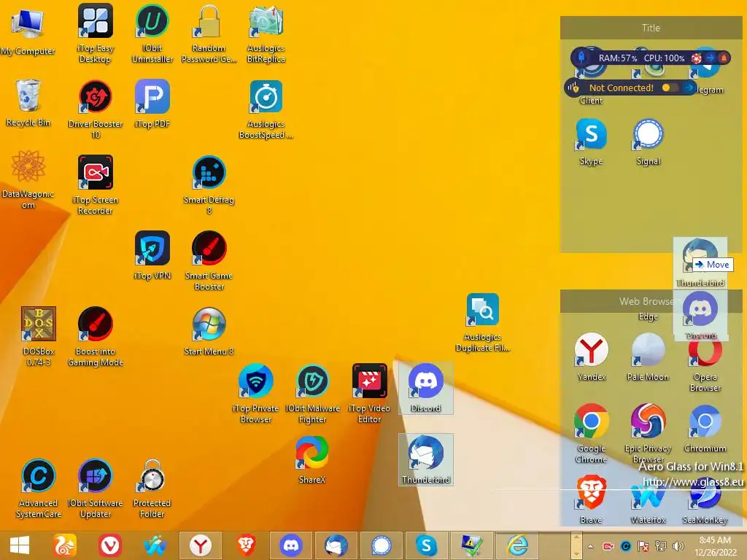747x560 pixels.
Task: Launch iTop VPN desktop shortcut
Action: [152, 255]
